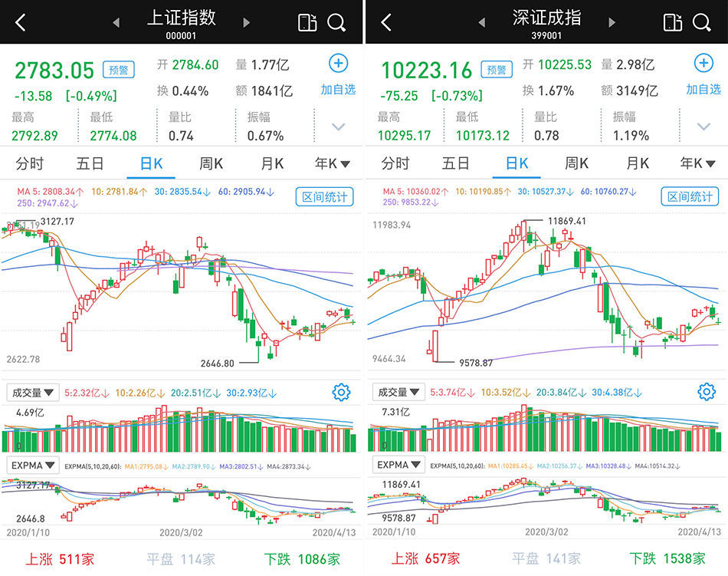The image size is (728, 576).
Task: Tap 上证指数 volume bar chart area
Action: point(179,430)
